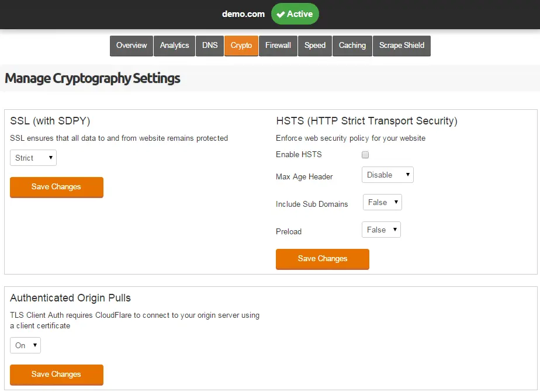The height and width of the screenshot is (392, 540).
Task: Save Changes for HSTS settings
Action: point(323,259)
